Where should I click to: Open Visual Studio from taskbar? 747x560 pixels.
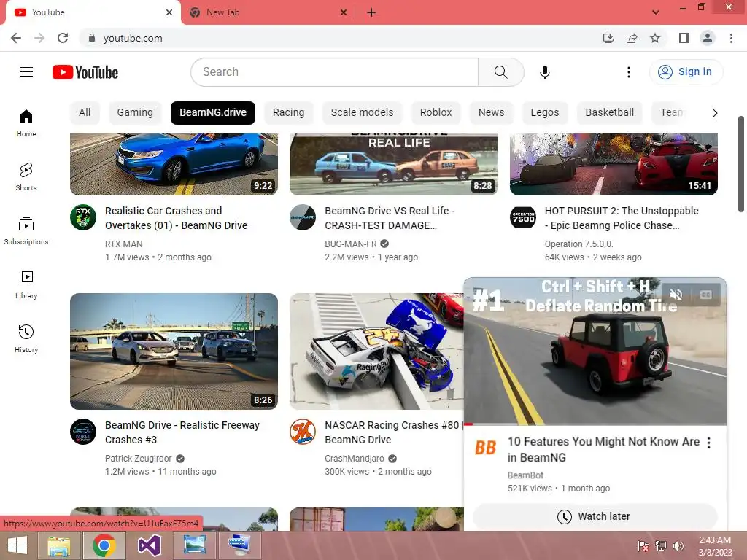pos(149,545)
